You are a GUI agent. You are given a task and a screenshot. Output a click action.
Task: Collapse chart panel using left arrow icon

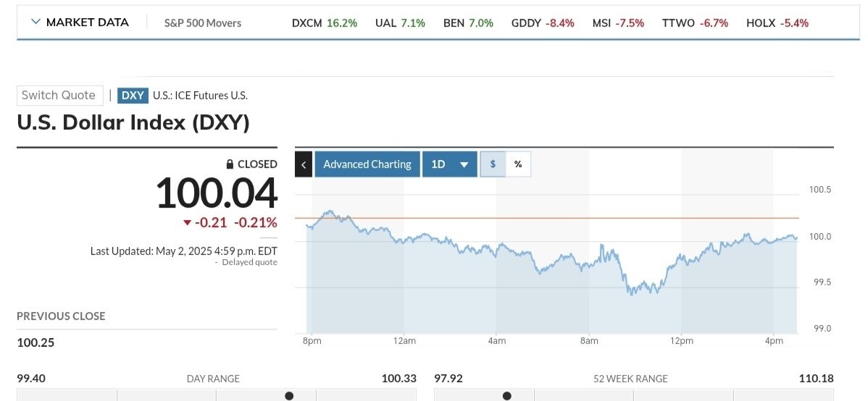click(304, 164)
